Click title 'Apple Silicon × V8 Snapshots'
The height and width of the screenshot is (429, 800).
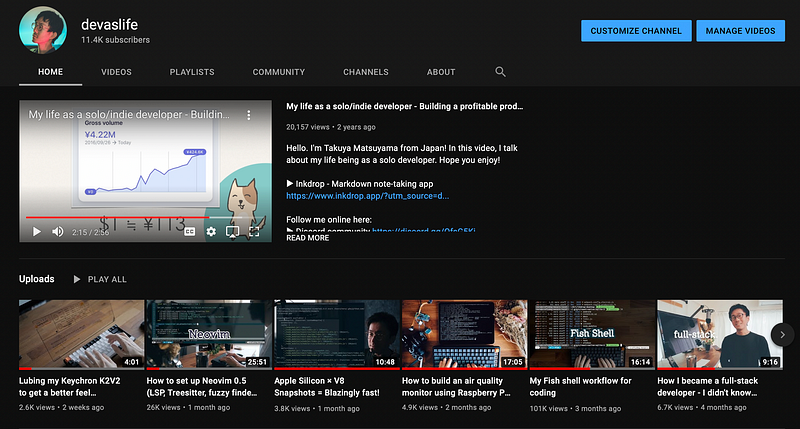pyautogui.click(x=327, y=387)
